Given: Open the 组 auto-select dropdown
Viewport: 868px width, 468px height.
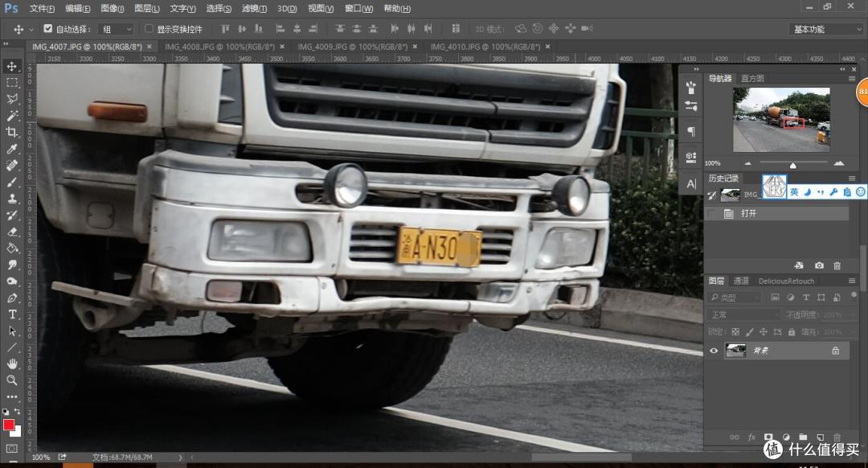Looking at the screenshot, I should point(117,29).
